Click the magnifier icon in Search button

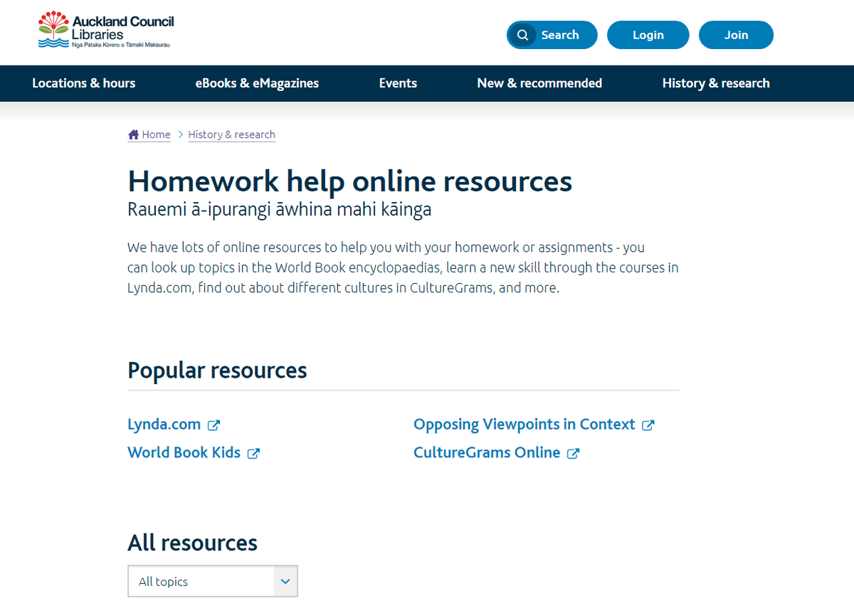pyautogui.click(x=523, y=35)
